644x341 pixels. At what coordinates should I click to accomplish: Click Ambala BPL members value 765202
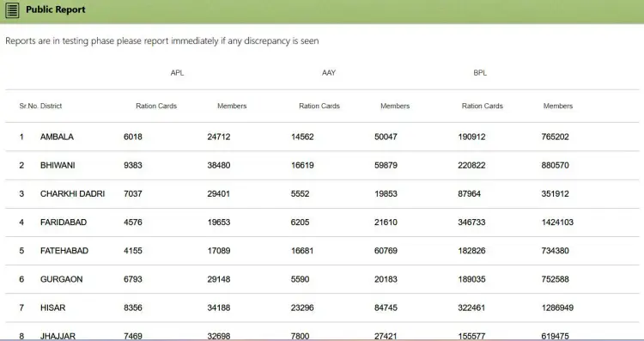point(555,137)
